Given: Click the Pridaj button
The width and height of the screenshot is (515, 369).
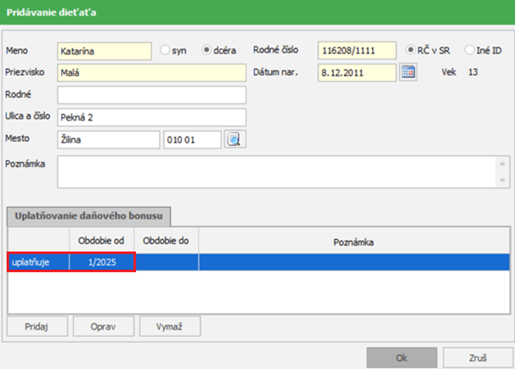Looking at the screenshot, I should click(37, 326).
